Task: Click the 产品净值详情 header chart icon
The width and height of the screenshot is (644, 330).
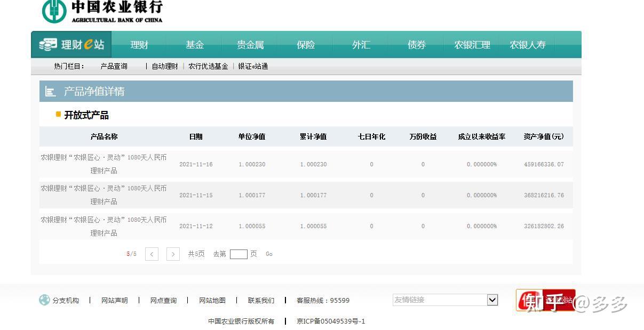Action: click(x=51, y=92)
